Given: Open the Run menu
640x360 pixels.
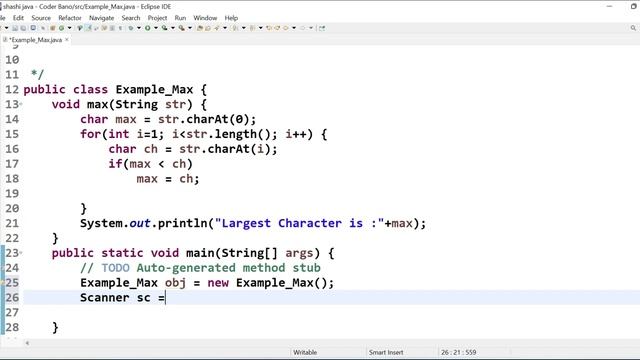Looking at the screenshot, I should point(180,18).
